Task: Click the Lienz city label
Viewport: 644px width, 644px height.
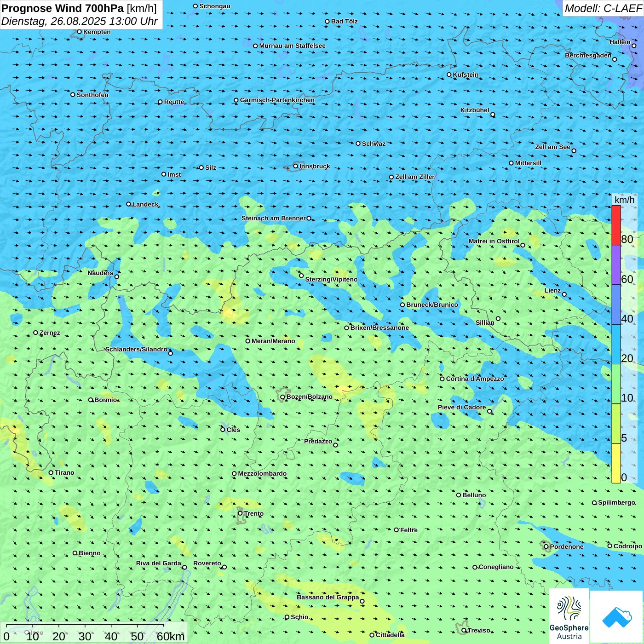Action: coord(552,290)
